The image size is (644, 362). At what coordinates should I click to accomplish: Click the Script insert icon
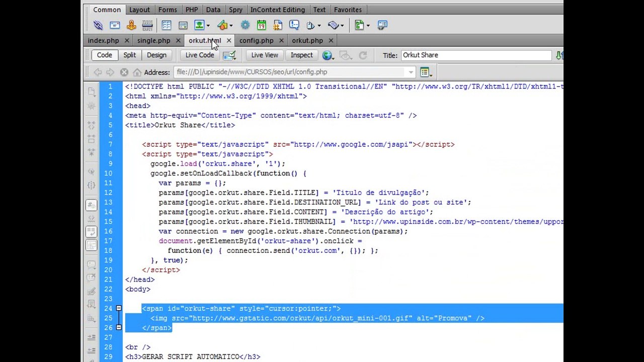[333, 25]
